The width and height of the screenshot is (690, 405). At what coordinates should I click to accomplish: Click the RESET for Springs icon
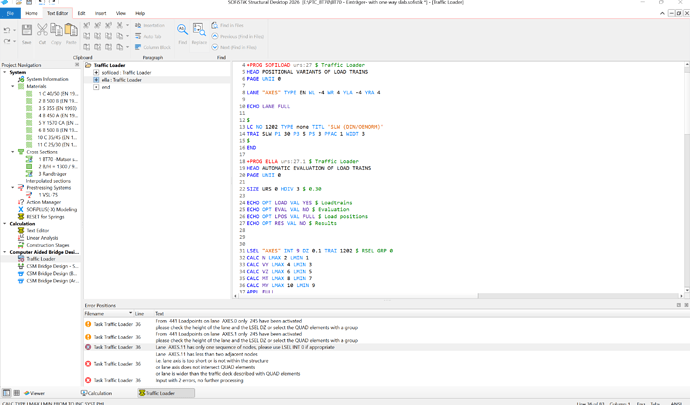tap(21, 217)
